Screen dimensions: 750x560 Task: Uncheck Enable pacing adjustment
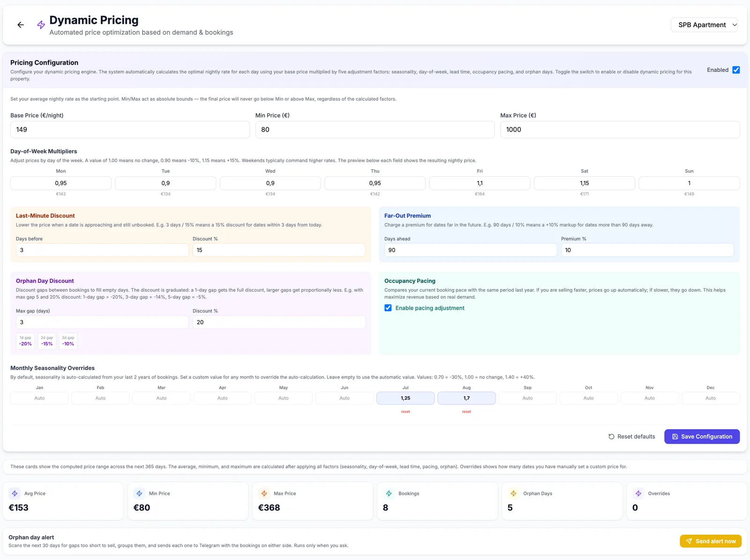tap(388, 308)
